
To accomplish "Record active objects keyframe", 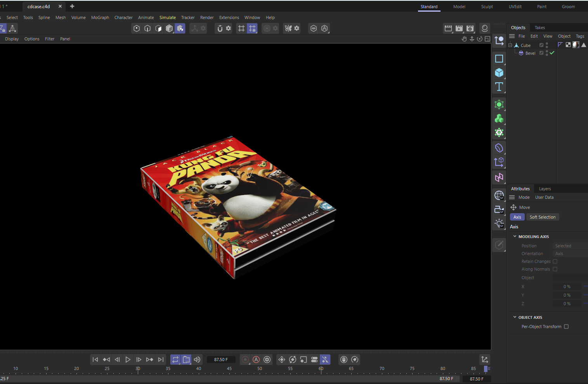I will [245, 359].
